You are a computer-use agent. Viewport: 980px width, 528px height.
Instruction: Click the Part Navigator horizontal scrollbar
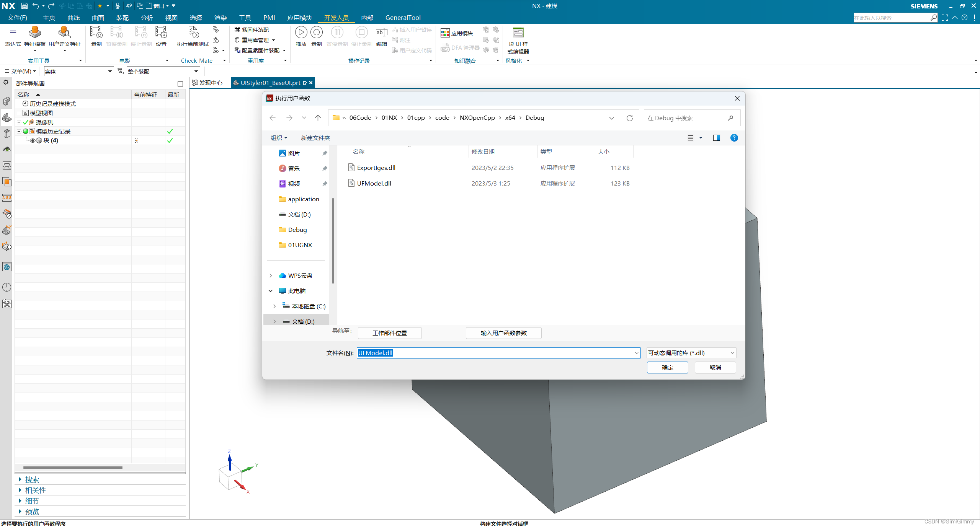73,467
